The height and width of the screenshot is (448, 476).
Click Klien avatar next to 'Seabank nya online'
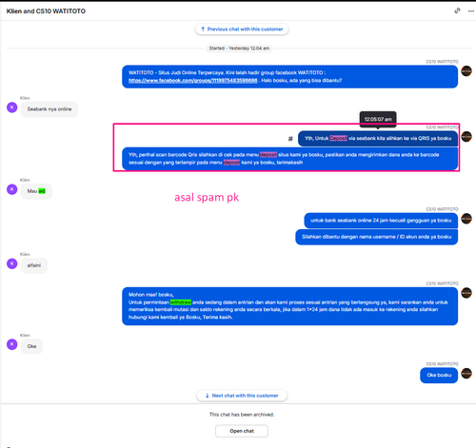click(x=12, y=107)
